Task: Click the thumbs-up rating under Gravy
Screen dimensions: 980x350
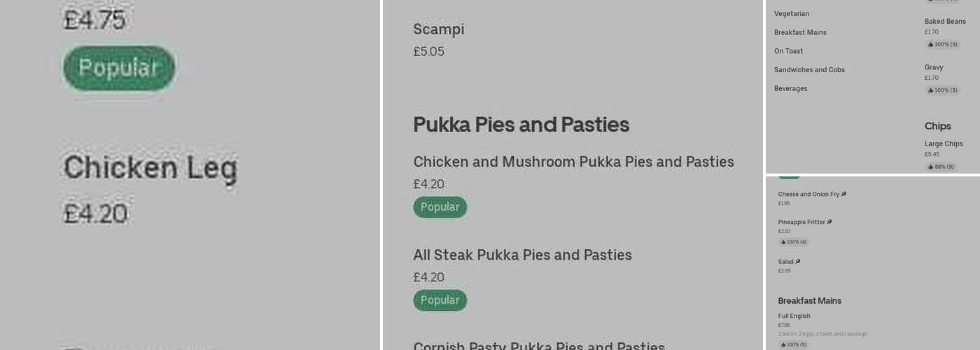Action: (942, 90)
